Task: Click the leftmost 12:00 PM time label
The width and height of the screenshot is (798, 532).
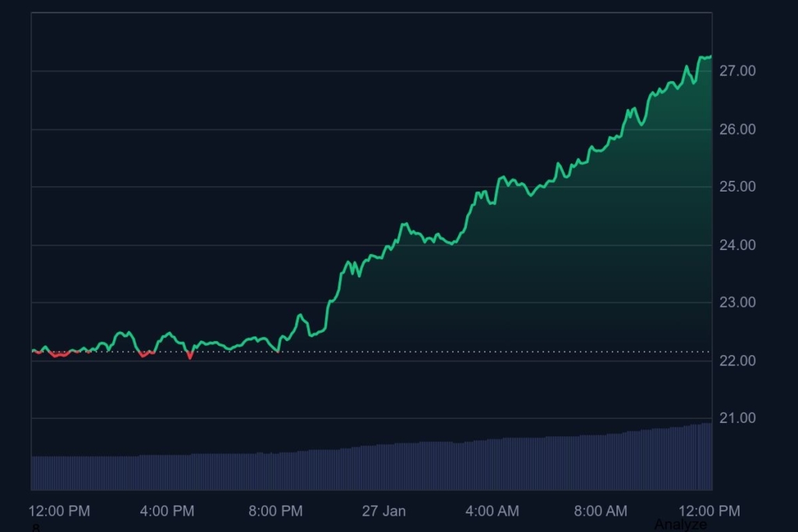Action: 60,512
